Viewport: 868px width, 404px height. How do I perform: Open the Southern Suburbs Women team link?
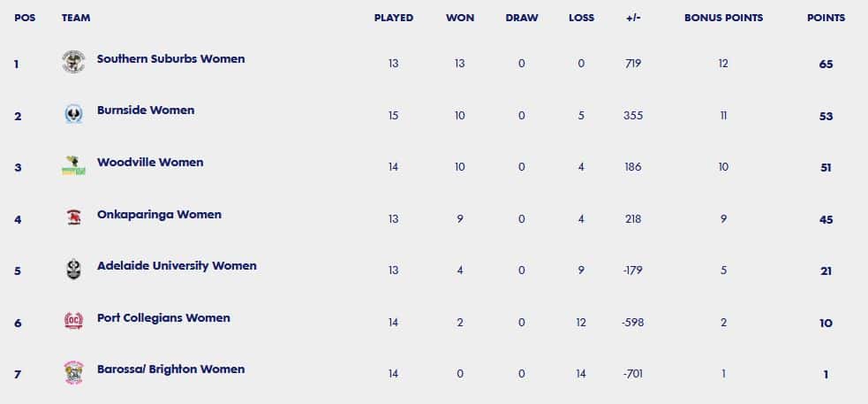(170, 58)
